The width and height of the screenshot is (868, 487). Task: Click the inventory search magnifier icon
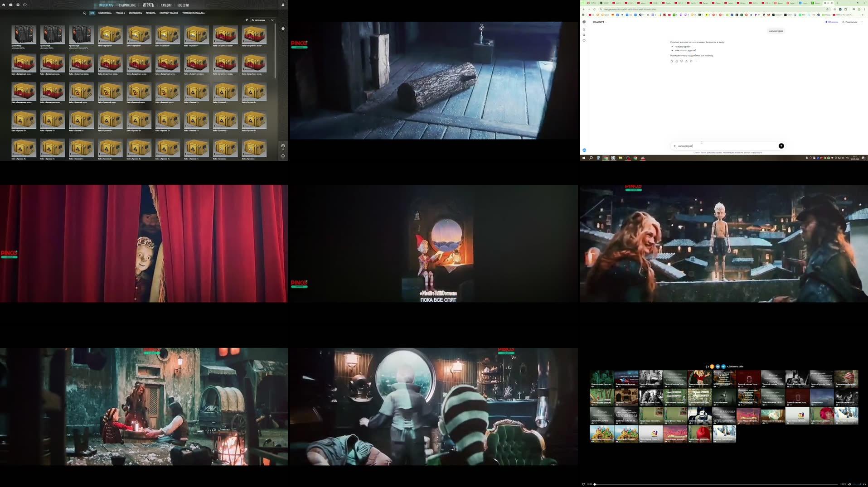[84, 13]
